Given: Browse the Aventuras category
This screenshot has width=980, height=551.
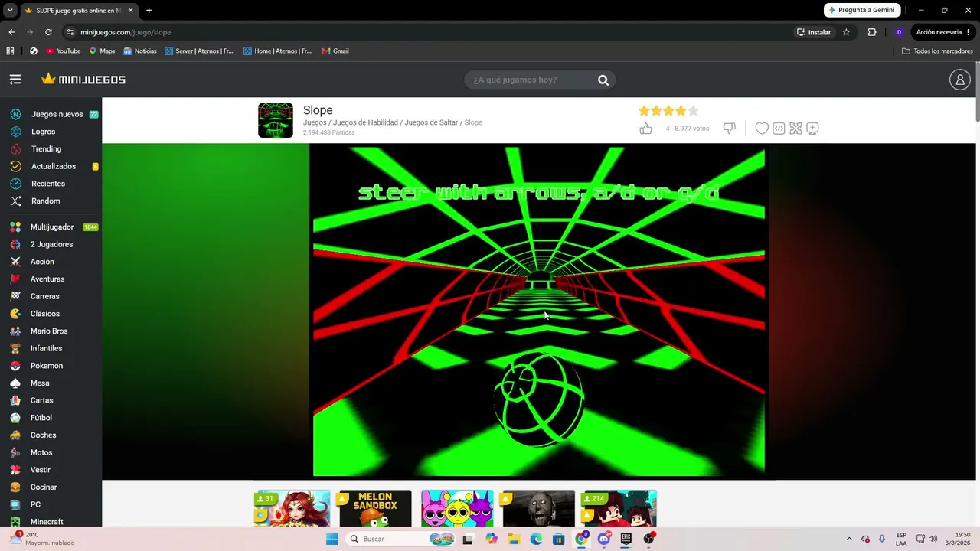Looking at the screenshot, I should click(x=47, y=279).
